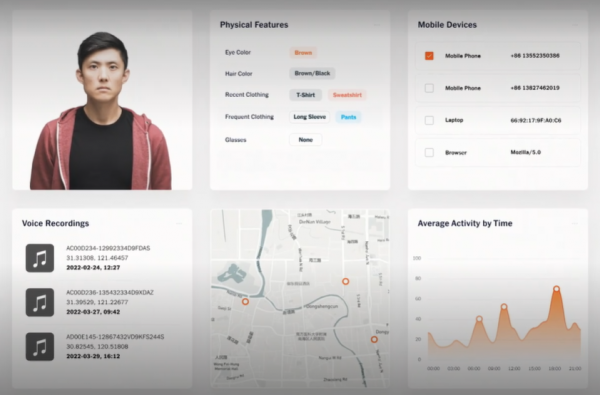Image resolution: width=600 pixels, height=395 pixels.
Task: Uncheck the Mobile Phone +86 13552350386 checkbox
Action: point(429,56)
